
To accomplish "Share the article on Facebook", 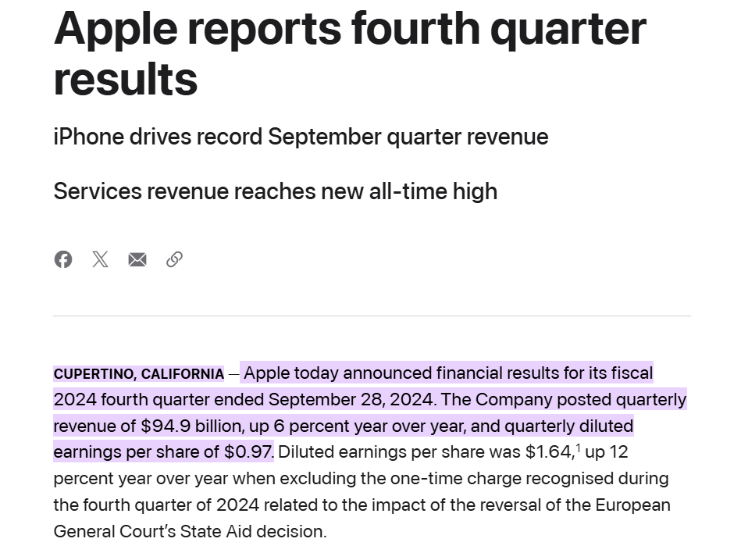I will 62,259.
